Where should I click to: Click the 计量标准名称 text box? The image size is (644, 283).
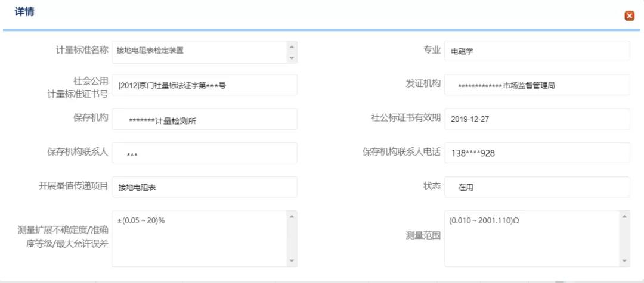coord(200,51)
